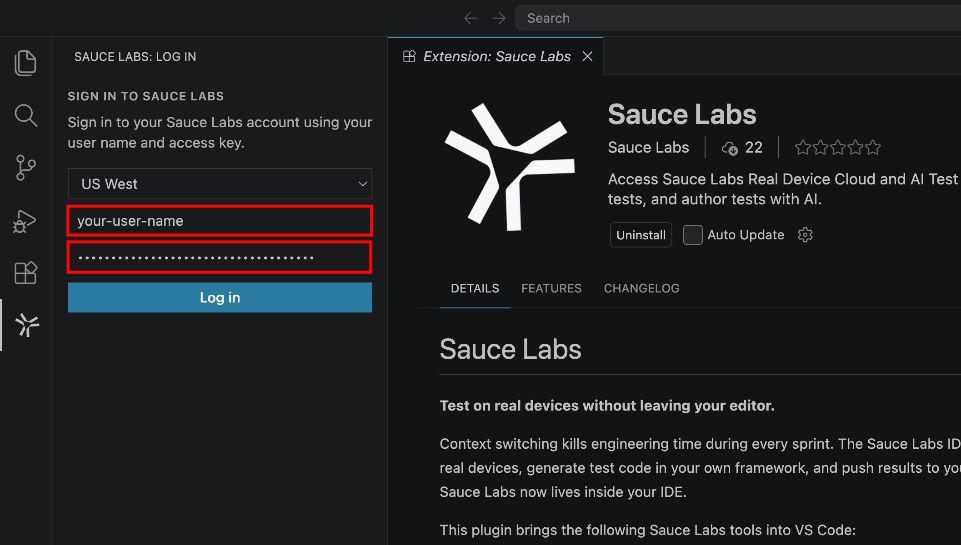Click the Uninstall button
The height and width of the screenshot is (545, 961).
(x=640, y=235)
